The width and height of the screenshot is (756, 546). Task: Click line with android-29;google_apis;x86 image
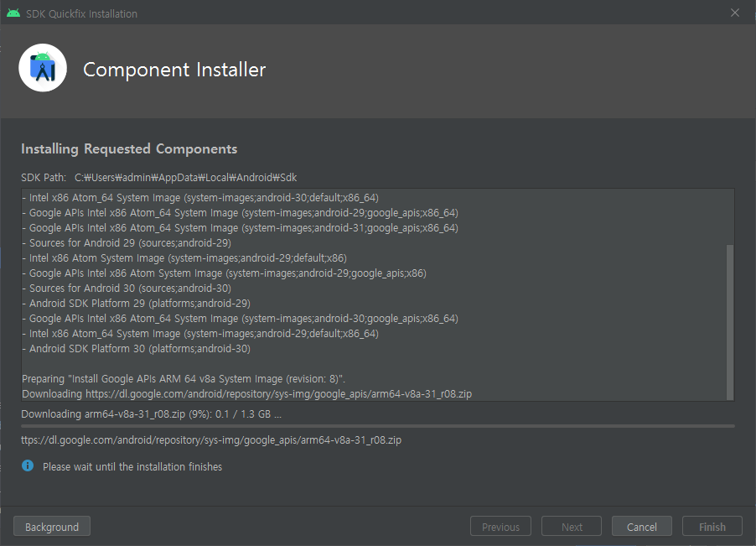pos(224,273)
